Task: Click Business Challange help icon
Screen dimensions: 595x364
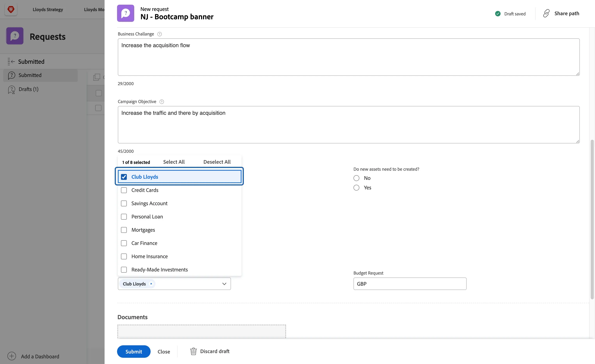Action: coord(160,34)
